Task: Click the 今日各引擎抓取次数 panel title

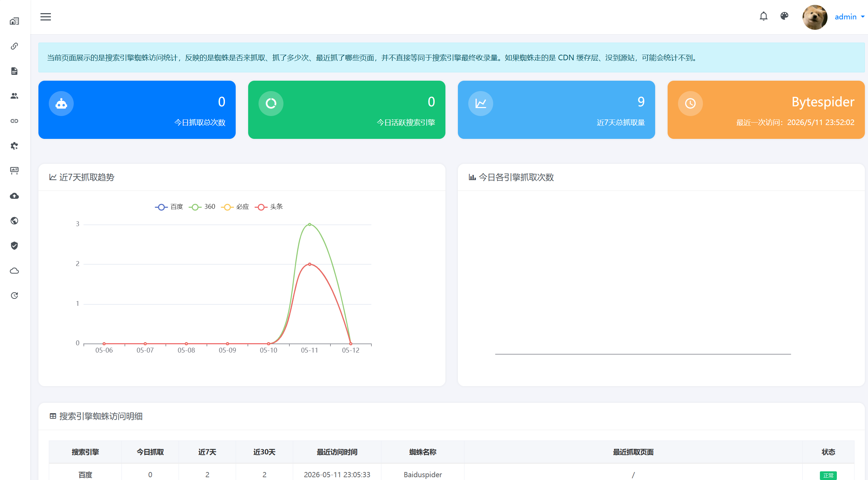Action: (516, 177)
